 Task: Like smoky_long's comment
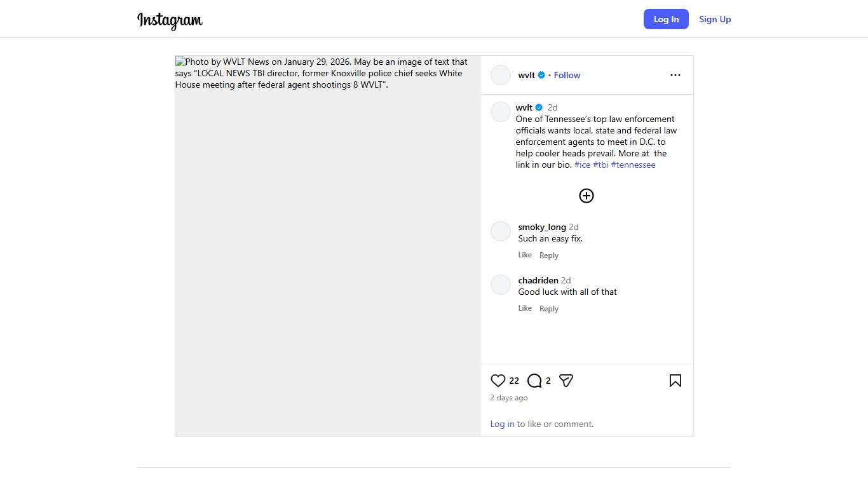point(525,255)
